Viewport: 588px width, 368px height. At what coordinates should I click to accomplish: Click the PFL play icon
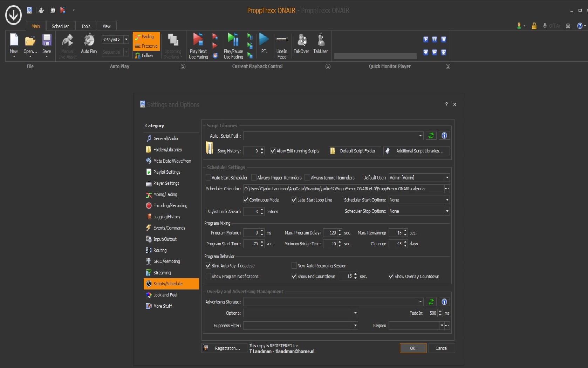click(264, 39)
